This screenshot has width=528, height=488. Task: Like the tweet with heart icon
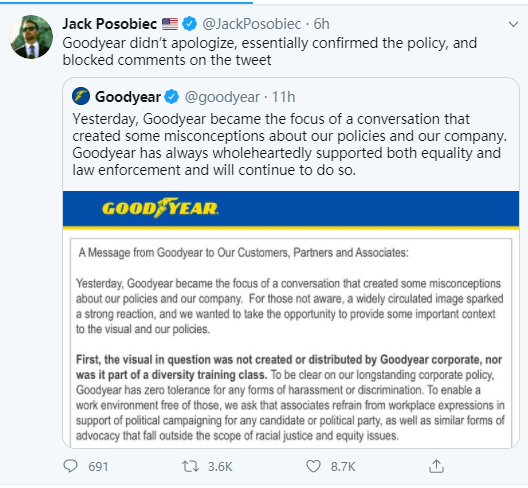tap(313, 466)
